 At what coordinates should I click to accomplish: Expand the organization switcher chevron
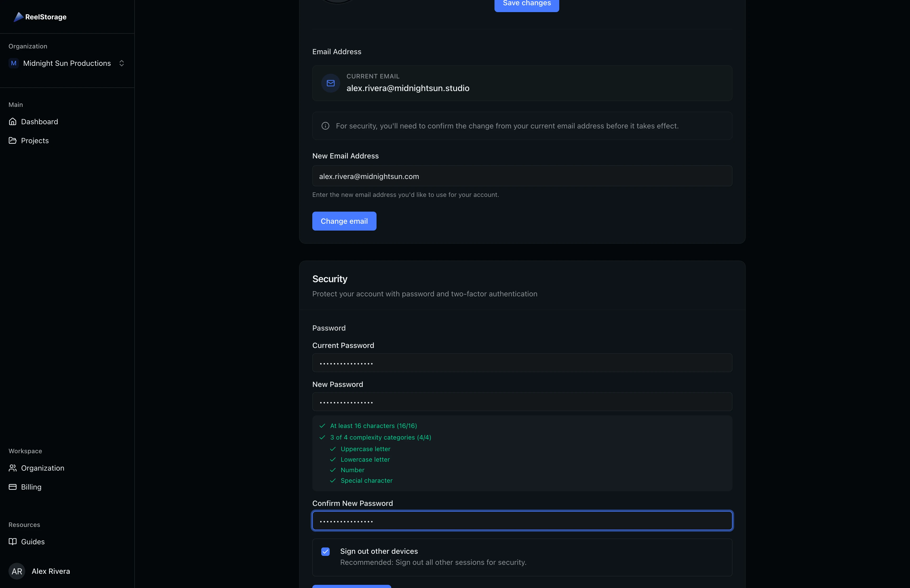click(121, 63)
